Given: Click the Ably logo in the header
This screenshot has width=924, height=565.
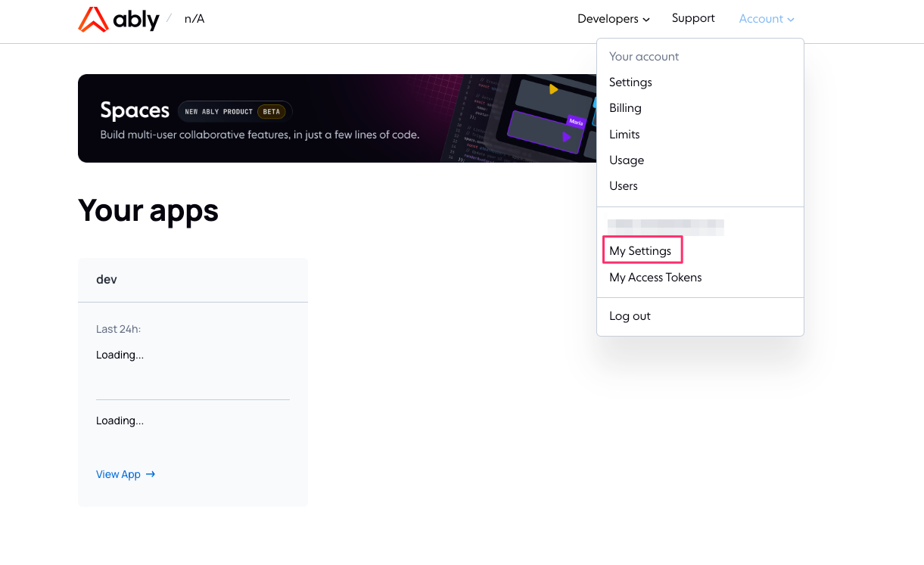Looking at the screenshot, I should coord(120,19).
